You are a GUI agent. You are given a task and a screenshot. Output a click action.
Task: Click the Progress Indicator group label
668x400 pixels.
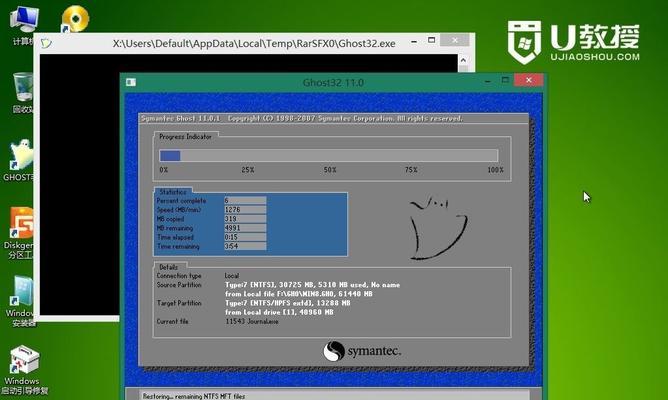(x=185, y=137)
